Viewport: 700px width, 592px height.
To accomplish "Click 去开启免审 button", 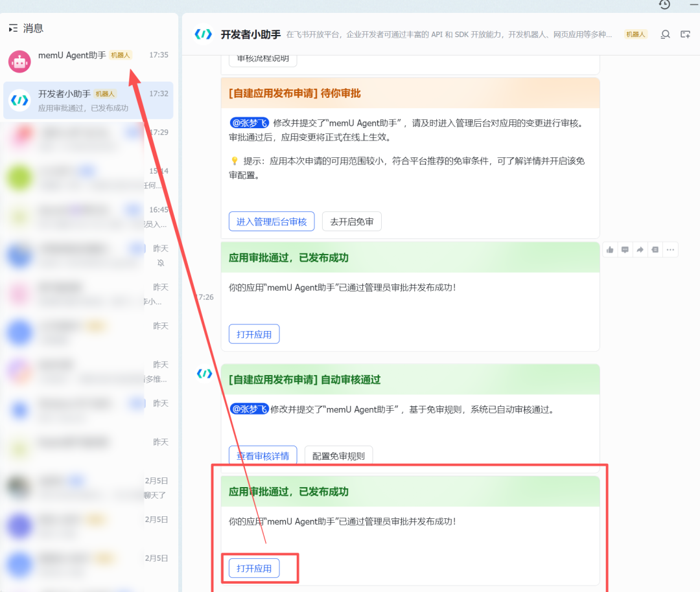I will click(x=351, y=222).
